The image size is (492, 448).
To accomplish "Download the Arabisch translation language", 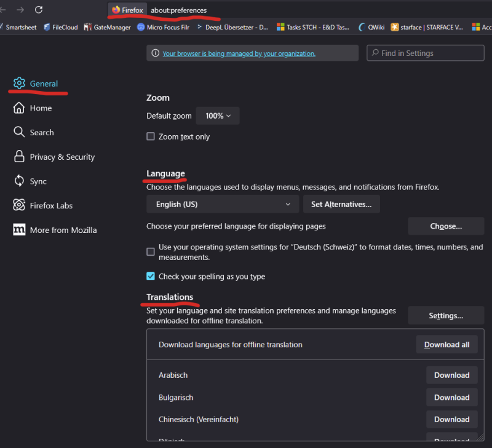I will (x=451, y=375).
